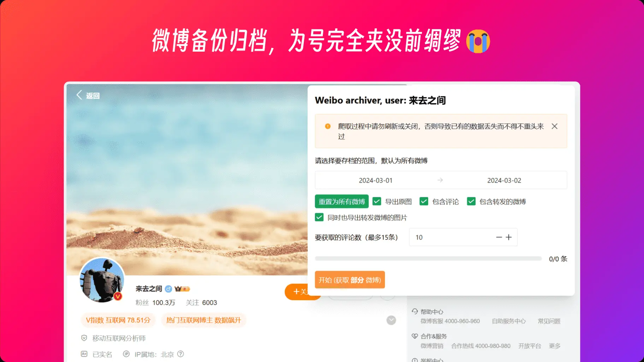This screenshot has height=362, width=644.
Task: Click the minus icon for comment count
Action: point(499,237)
